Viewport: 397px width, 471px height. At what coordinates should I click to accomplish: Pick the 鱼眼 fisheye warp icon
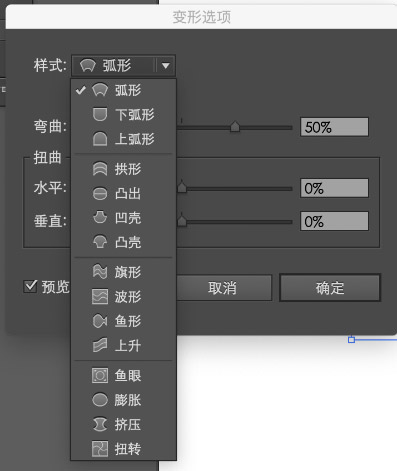pyautogui.click(x=100, y=375)
